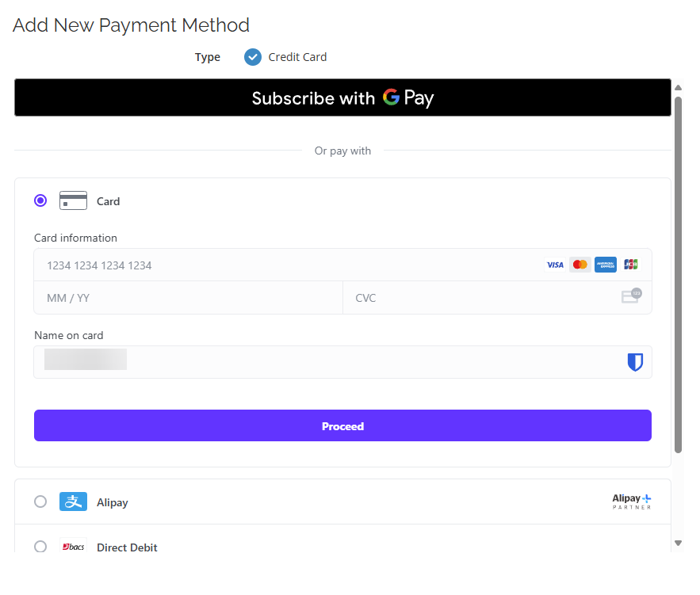Click the Subscribe with G Pay button
Screen dimensions: 700x595
pyautogui.click(x=342, y=97)
